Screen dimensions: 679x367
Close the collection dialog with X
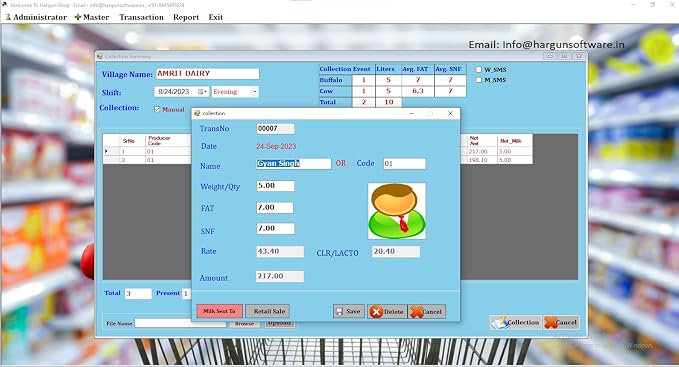point(450,113)
